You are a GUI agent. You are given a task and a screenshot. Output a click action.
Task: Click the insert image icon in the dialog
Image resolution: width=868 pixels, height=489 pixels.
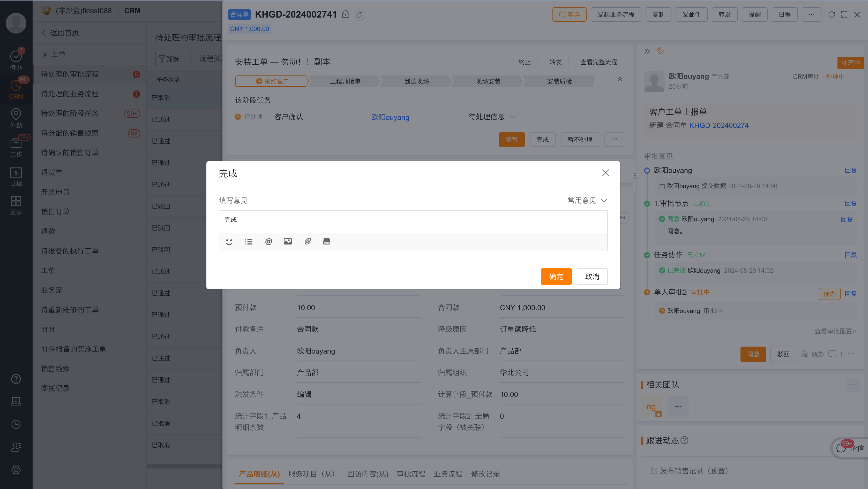[288, 241]
